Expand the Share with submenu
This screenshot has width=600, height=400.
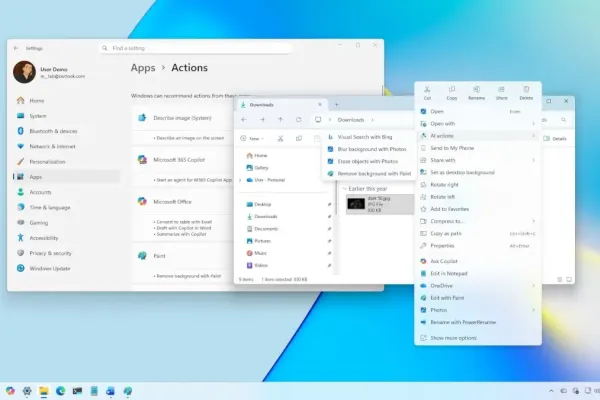[478, 160]
